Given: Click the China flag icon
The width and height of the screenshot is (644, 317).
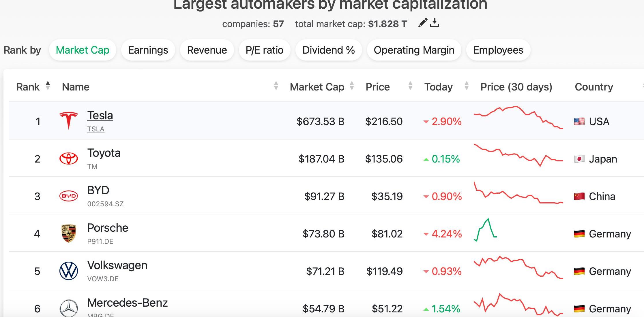Looking at the screenshot, I should pos(579,196).
